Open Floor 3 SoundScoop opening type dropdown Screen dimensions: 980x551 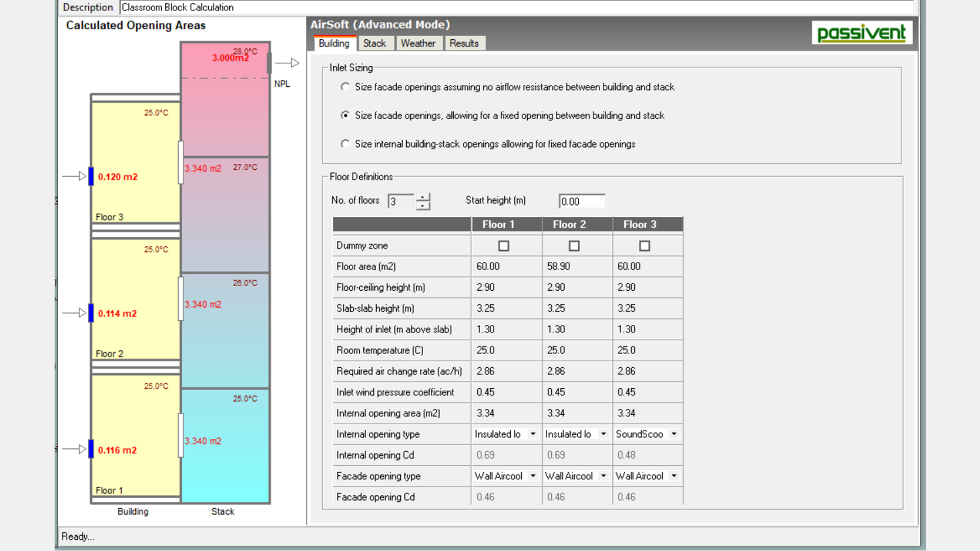coord(674,434)
